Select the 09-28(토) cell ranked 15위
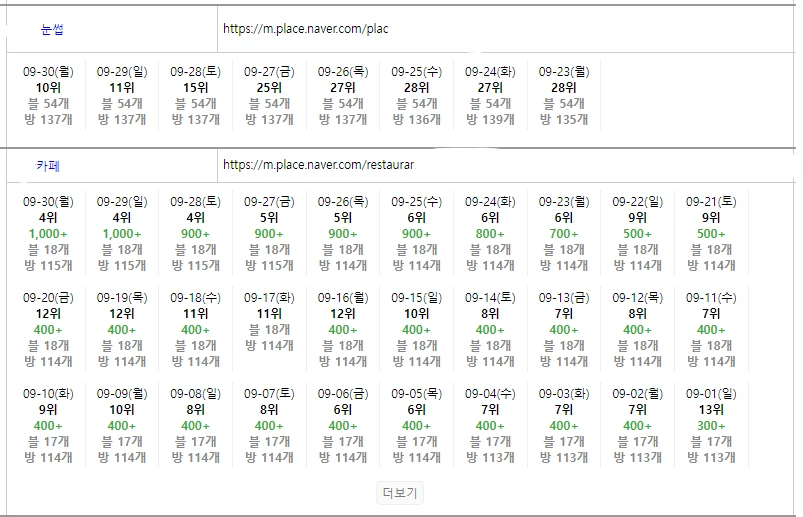The height and width of the screenshot is (517, 803). [195, 96]
